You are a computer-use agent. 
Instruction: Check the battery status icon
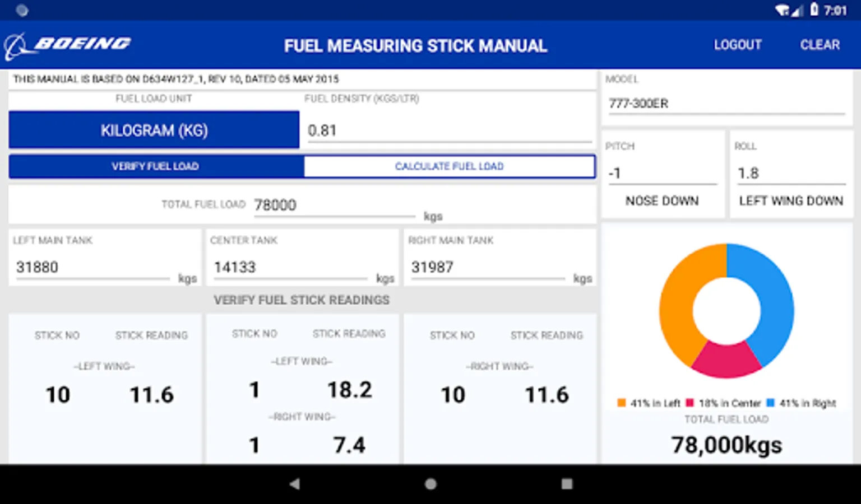[x=814, y=10]
